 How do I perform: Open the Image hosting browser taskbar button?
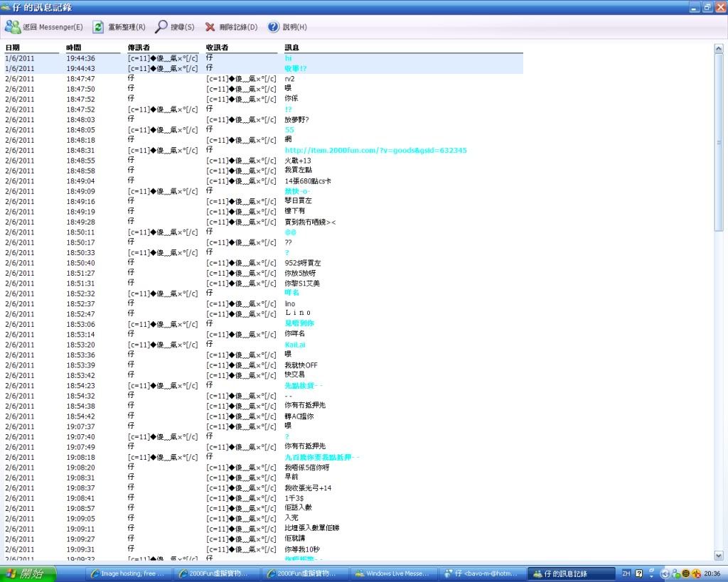[x=128, y=573]
